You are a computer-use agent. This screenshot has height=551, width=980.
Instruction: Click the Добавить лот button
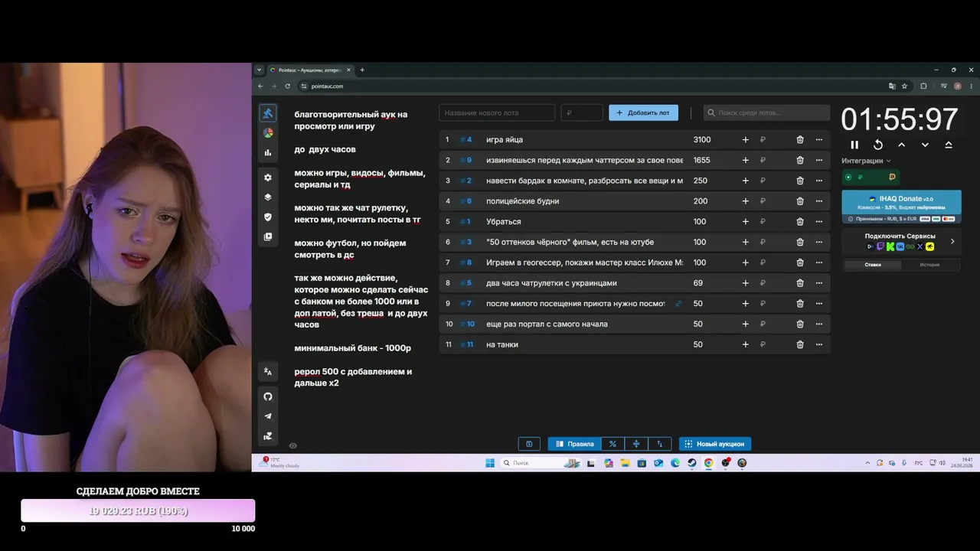point(643,112)
